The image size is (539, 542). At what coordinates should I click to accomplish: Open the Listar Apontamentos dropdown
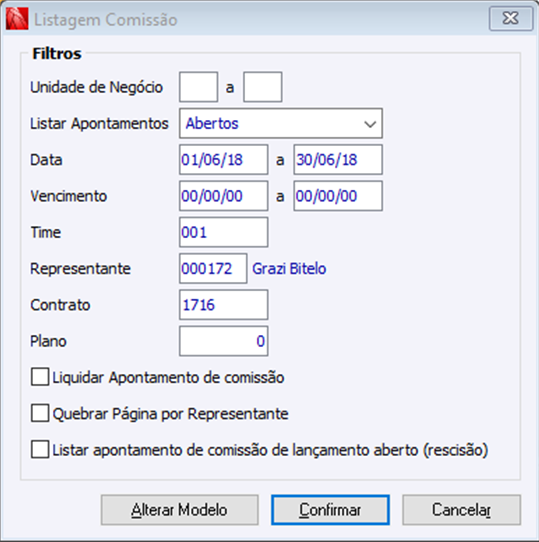coord(281,123)
